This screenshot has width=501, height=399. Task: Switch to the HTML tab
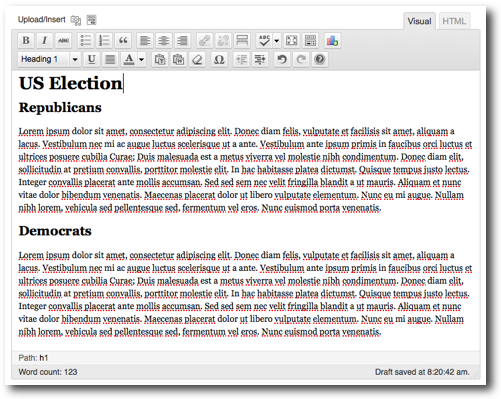tap(454, 21)
